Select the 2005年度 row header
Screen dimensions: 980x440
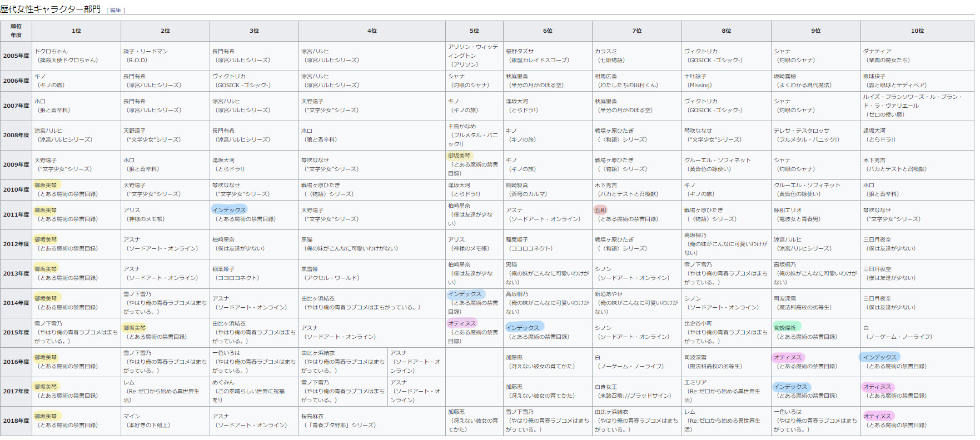click(x=16, y=56)
